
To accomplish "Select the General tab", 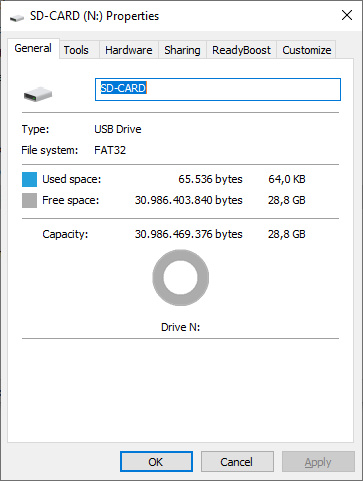I will 33,48.
